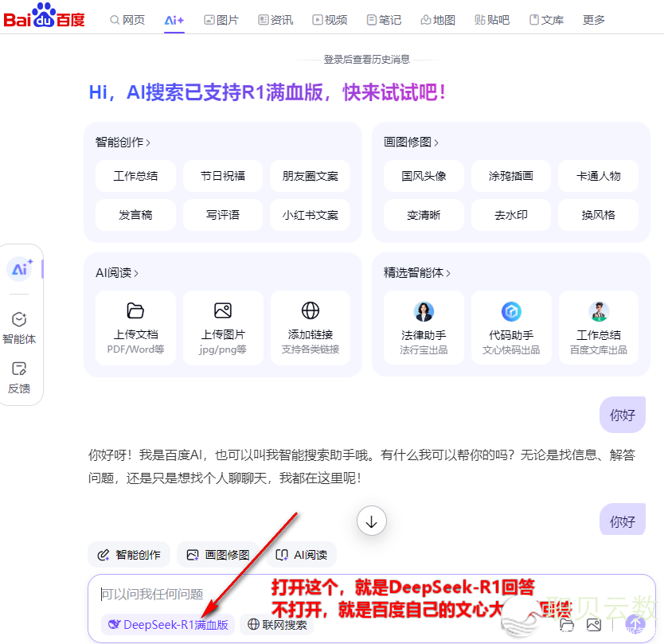Toggle the DeepSeek-R1满血版 mode
Image resolution: width=664 pixels, height=644 pixels.
(x=168, y=625)
